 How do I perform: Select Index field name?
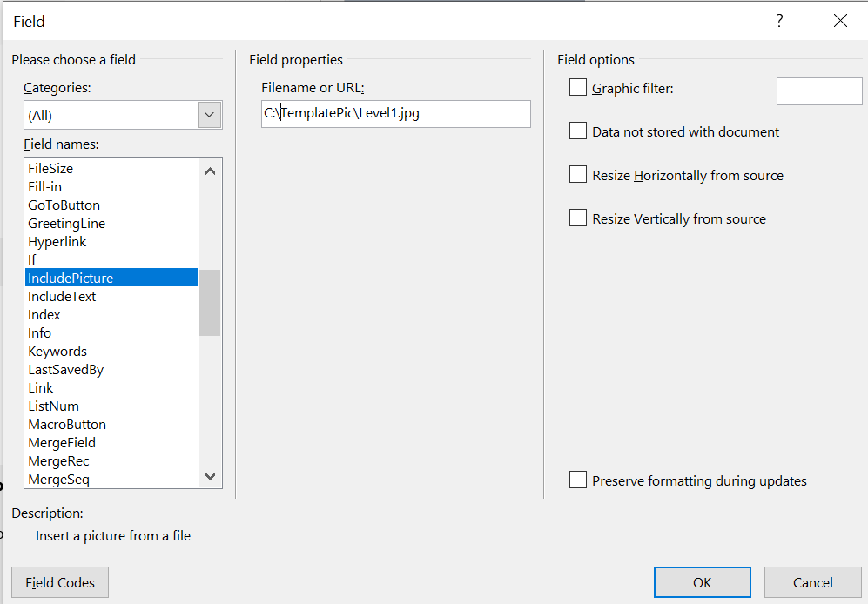pos(111,314)
